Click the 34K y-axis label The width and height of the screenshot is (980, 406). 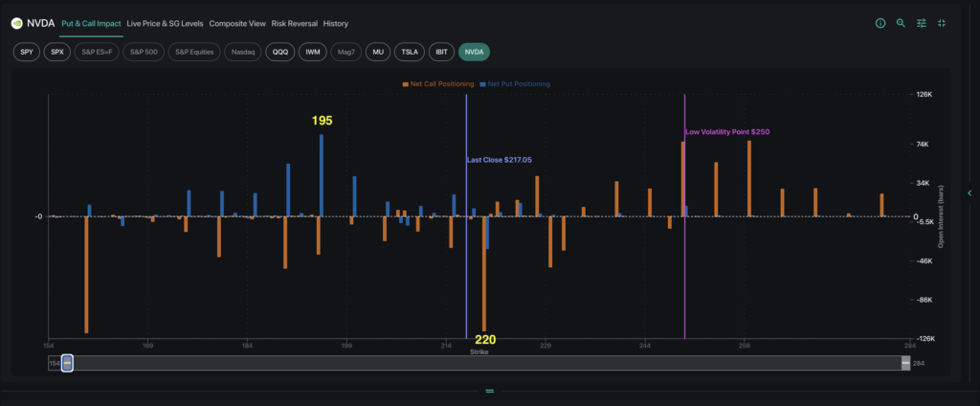click(x=924, y=183)
